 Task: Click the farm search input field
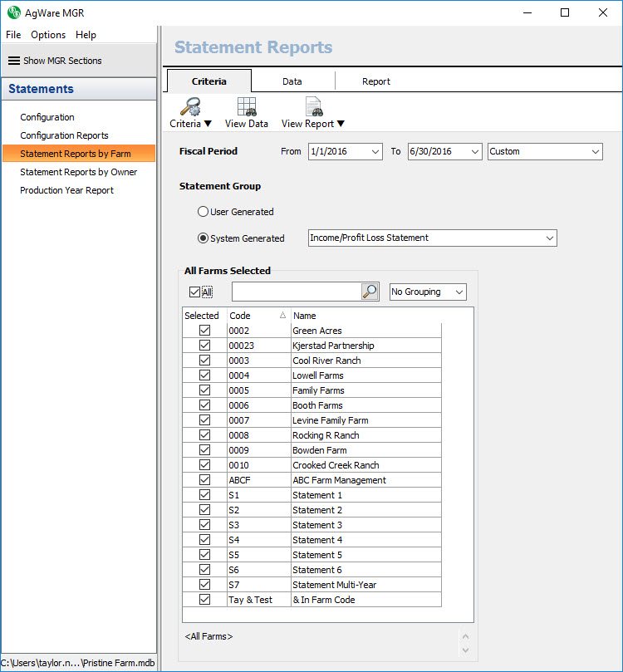[x=296, y=292]
